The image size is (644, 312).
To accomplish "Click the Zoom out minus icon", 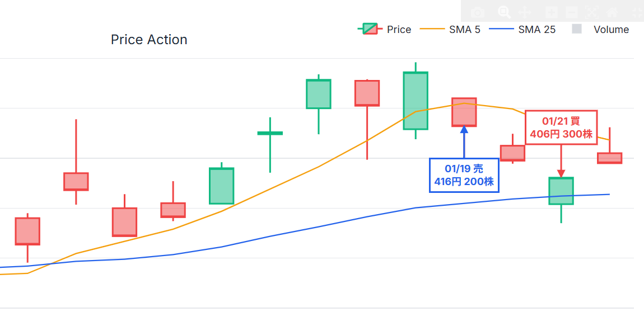I will pyautogui.click(x=572, y=12).
